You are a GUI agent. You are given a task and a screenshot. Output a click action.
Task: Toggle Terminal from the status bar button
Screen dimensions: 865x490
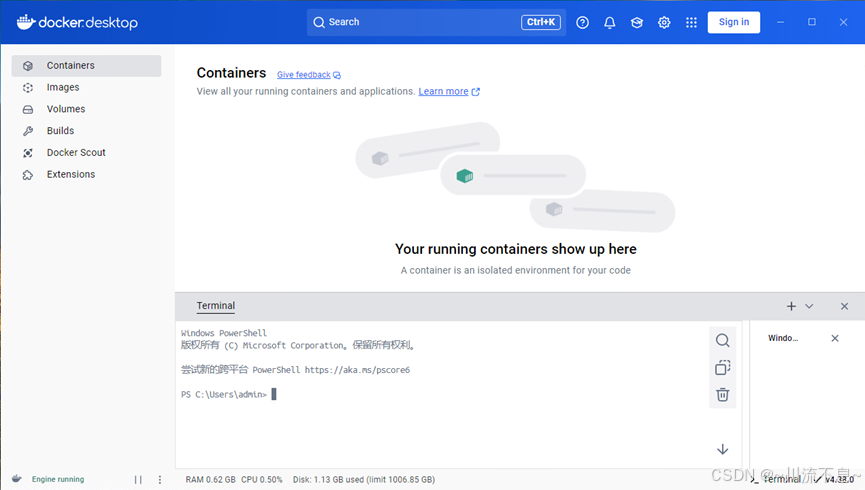tap(777, 480)
